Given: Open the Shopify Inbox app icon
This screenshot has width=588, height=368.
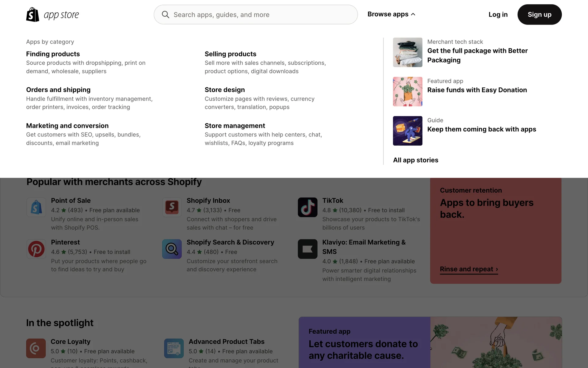Looking at the screenshot, I should (x=172, y=207).
